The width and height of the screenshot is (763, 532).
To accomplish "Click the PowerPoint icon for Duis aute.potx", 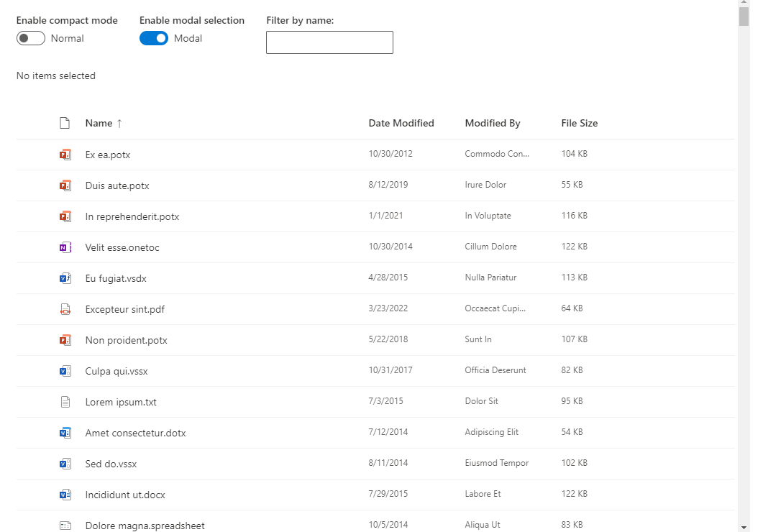I will click(x=65, y=185).
